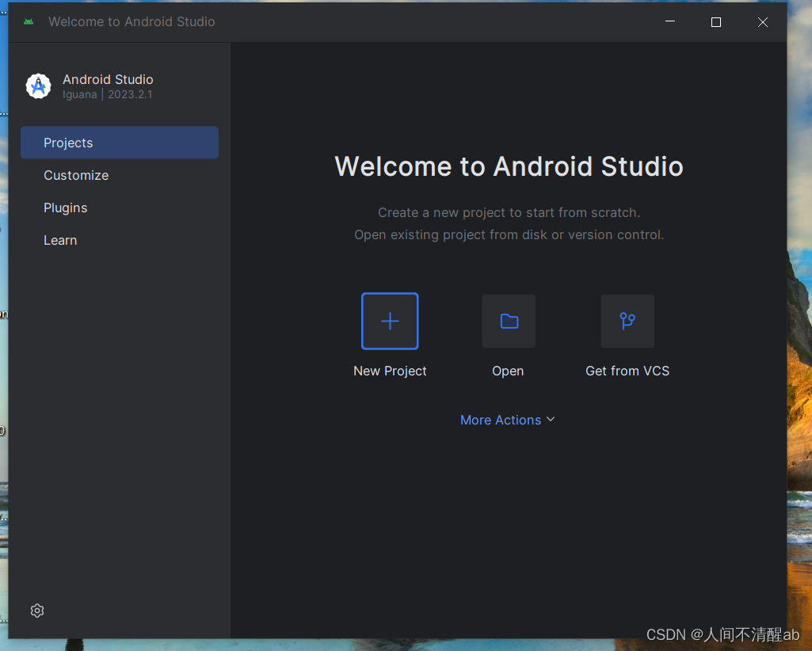The image size is (812, 651).
Task: Open the Plugins section
Action: tap(65, 207)
